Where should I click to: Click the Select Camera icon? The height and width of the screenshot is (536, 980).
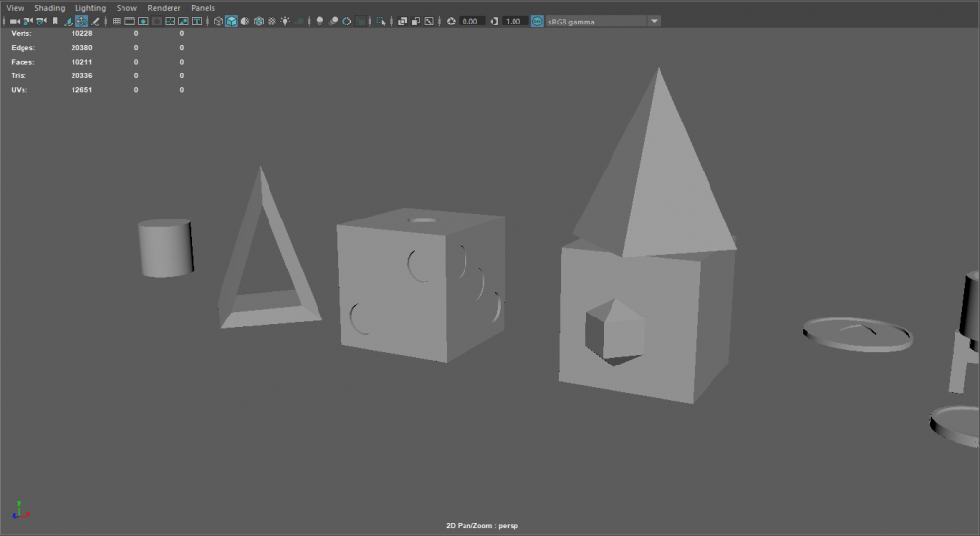tap(15, 21)
